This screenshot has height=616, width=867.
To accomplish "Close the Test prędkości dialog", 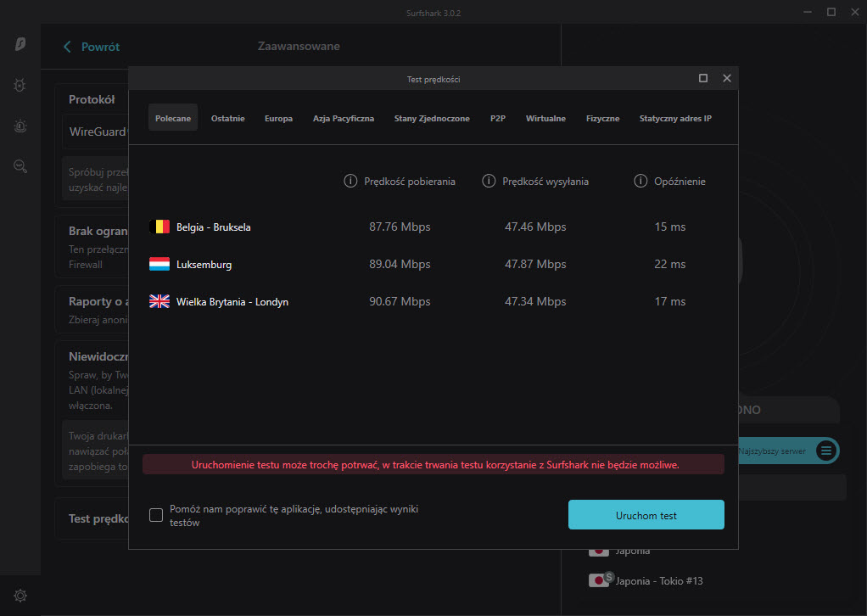I will pyautogui.click(x=727, y=79).
